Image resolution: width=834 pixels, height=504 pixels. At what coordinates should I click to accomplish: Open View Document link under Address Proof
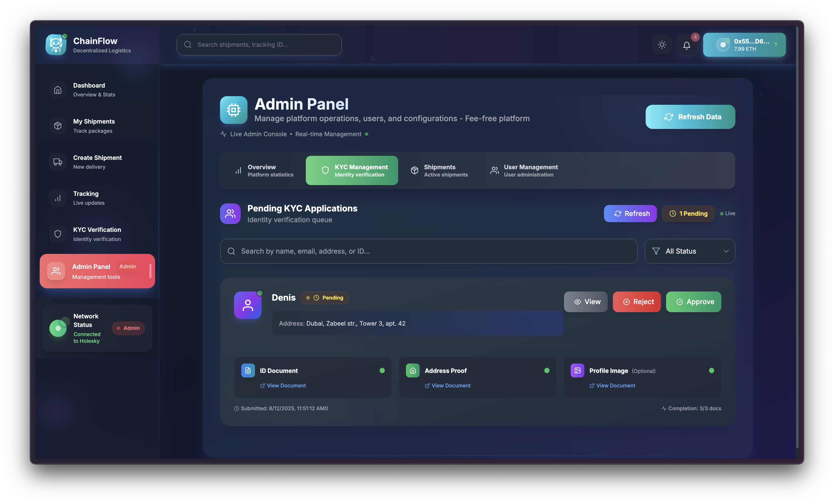(x=447, y=386)
